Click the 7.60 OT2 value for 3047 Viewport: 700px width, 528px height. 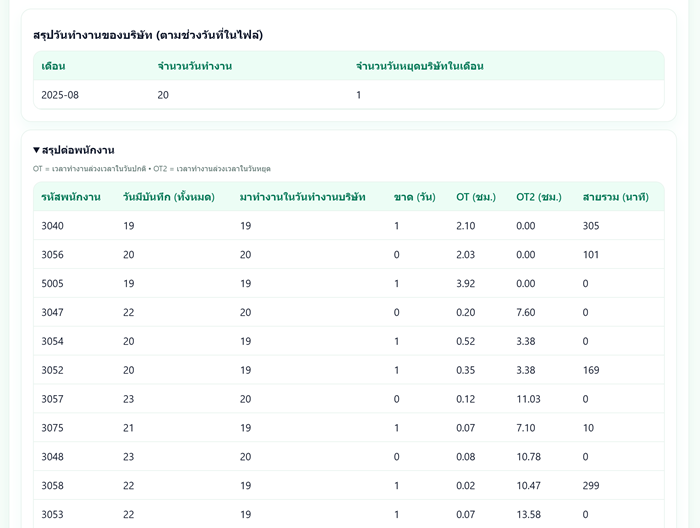526,313
